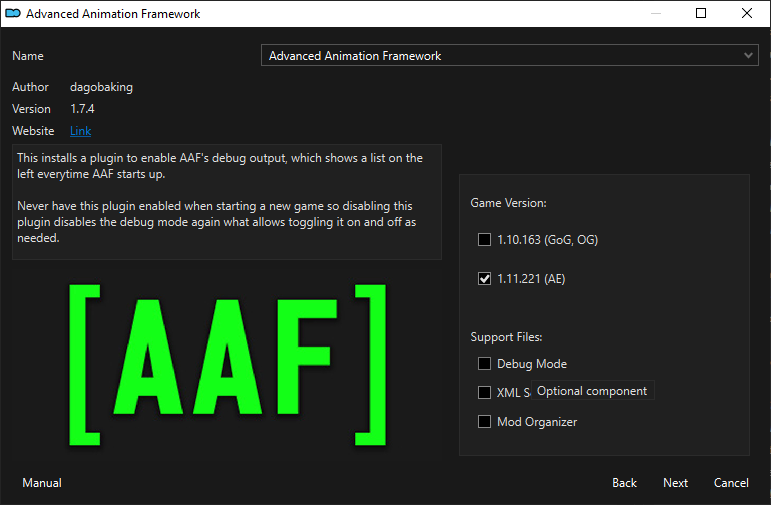
Task: Maximize the Advanced Animation Framework window
Action: click(x=701, y=13)
